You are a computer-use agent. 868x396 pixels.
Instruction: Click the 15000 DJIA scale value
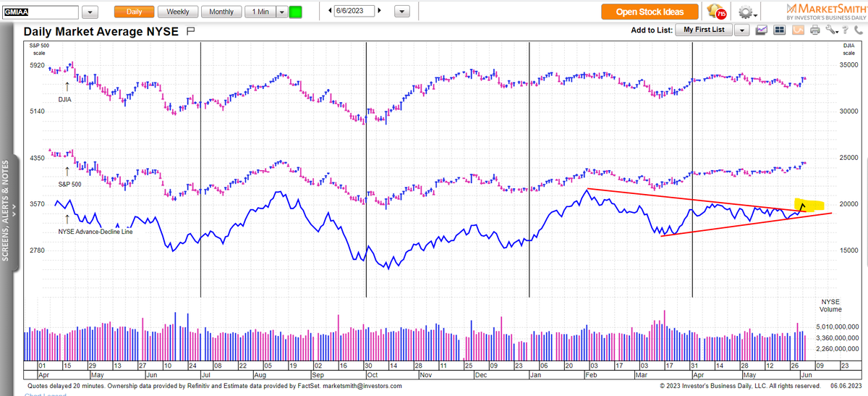click(x=848, y=250)
